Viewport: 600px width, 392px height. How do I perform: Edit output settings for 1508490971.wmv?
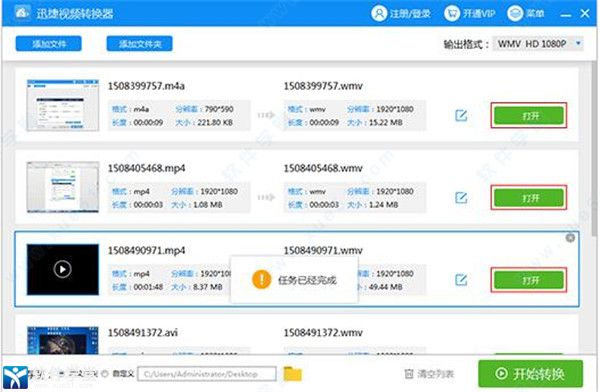[x=461, y=280]
